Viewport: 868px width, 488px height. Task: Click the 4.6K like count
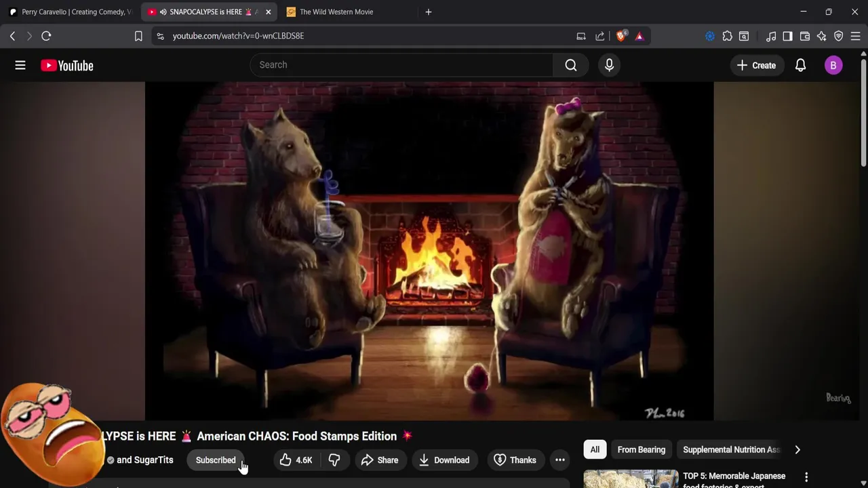tap(304, 460)
